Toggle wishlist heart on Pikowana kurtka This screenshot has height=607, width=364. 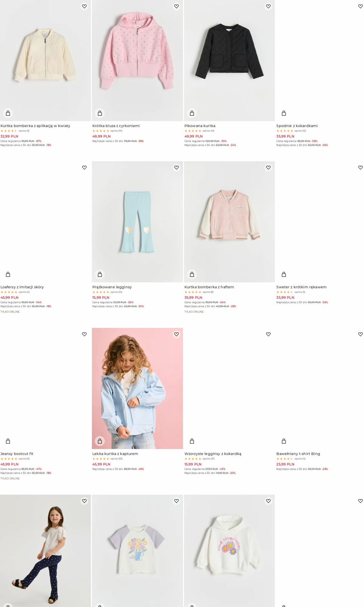[268, 6]
